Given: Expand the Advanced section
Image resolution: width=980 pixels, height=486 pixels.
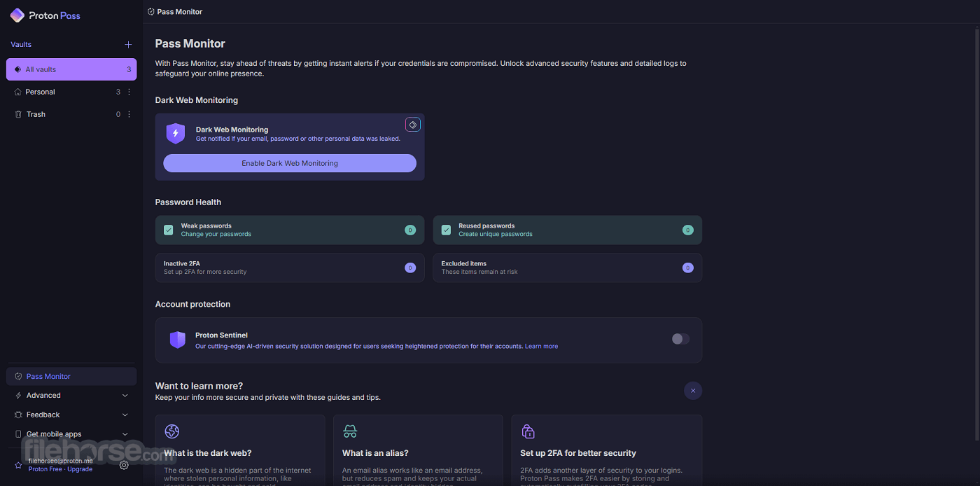Looking at the screenshot, I should pyautogui.click(x=71, y=396).
